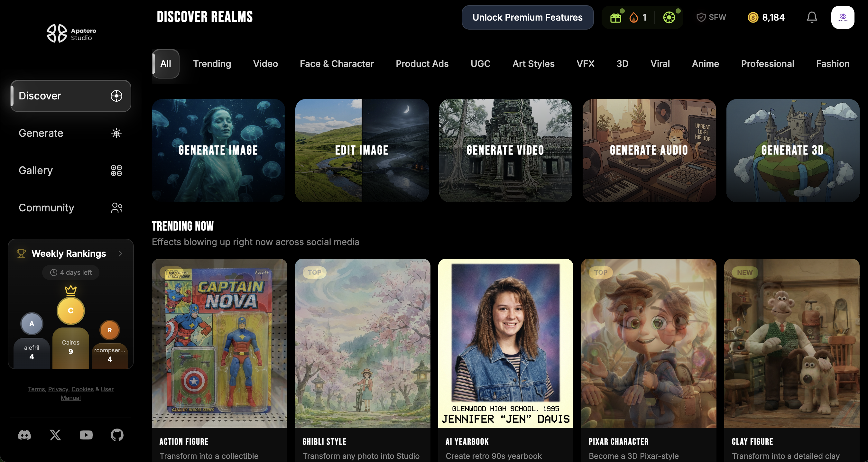Open the gift rewards icon
The height and width of the screenshot is (462, 868).
(615, 17)
